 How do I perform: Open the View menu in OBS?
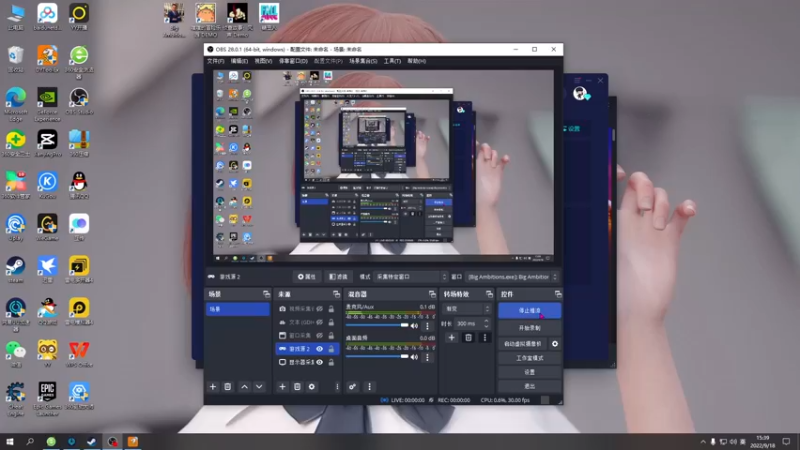(x=263, y=61)
